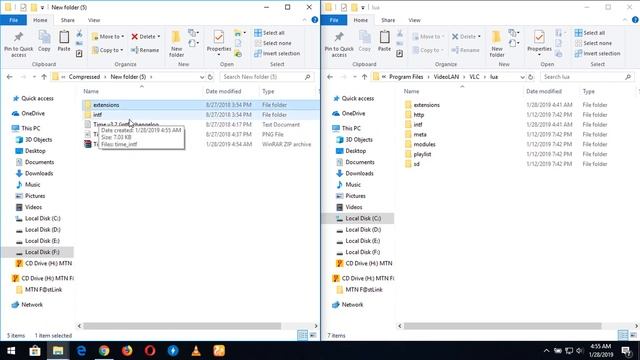This screenshot has width=640, height=360.
Task: Click Paste icon in lua window ribbon
Action: [384, 41]
